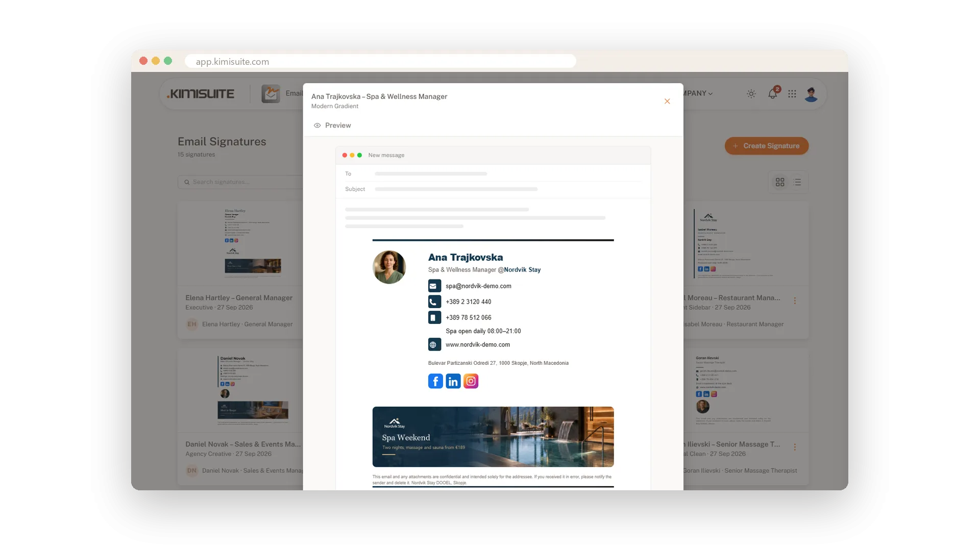Image resolution: width=980 pixels, height=551 pixels.
Task: Click the Spa Weekend promotional banner
Action: 493,437
